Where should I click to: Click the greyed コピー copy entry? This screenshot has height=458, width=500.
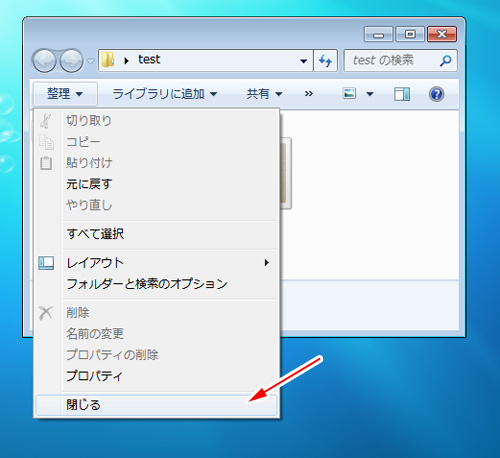(x=157, y=142)
